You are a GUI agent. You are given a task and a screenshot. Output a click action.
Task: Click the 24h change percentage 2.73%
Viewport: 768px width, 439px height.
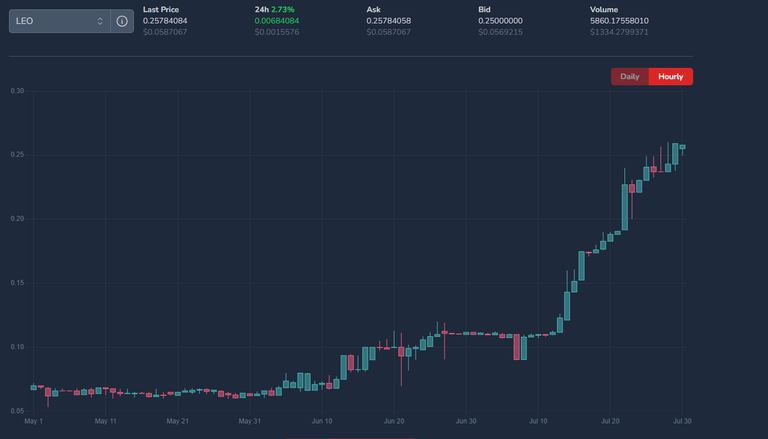(x=283, y=9)
